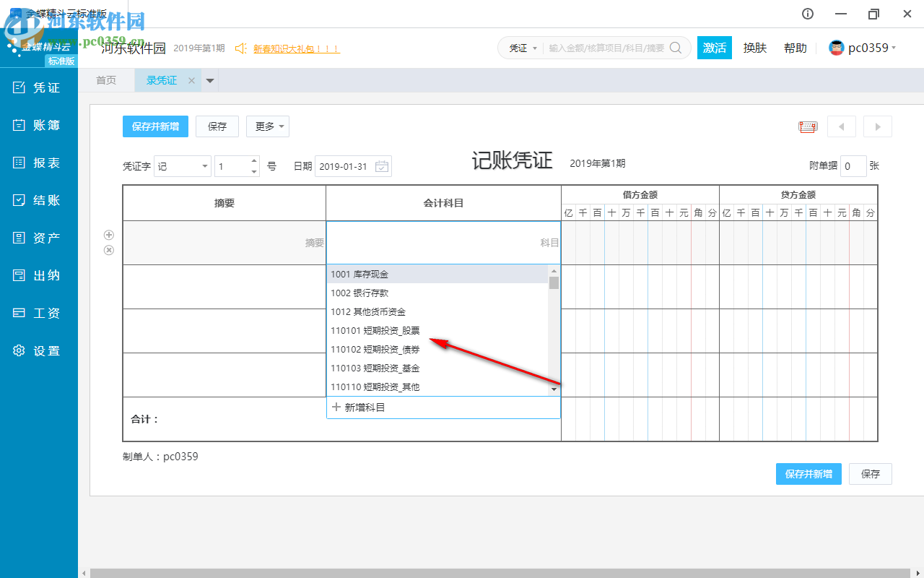Image resolution: width=924 pixels, height=578 pixels.
Task: Add a new voucher row with the plus icon
Action: coord(109,234)
